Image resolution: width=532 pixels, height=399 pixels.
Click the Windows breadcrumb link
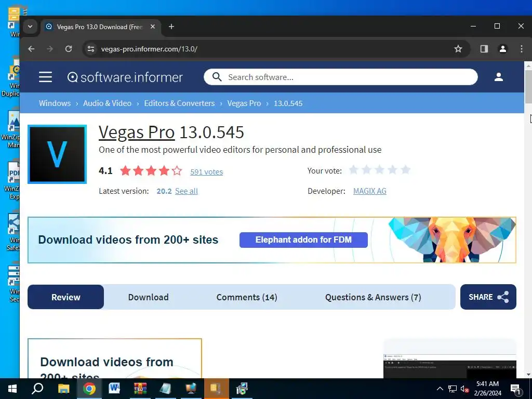pos(55,103)
